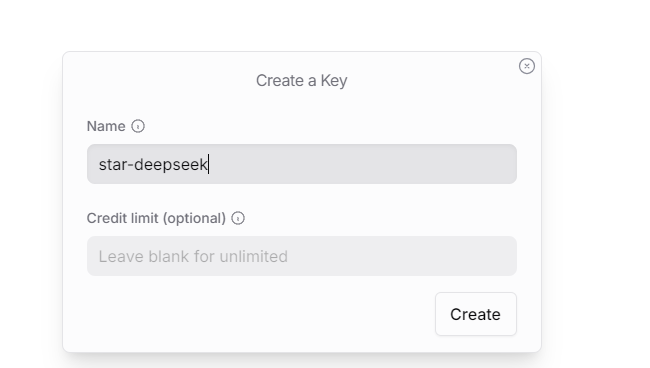Dismiss the key creation popup

pyautogui.click(x=526, y=66)
